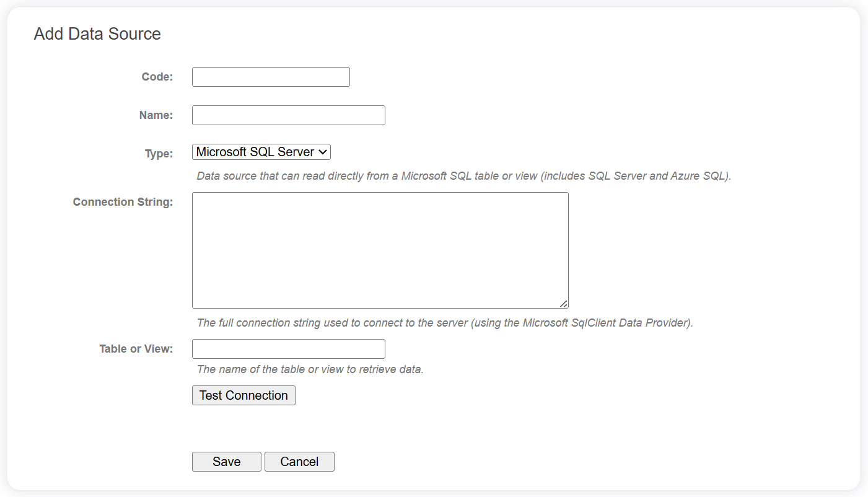Click the connection string helper text
This screenshot has width=868, height=497.
444,322
